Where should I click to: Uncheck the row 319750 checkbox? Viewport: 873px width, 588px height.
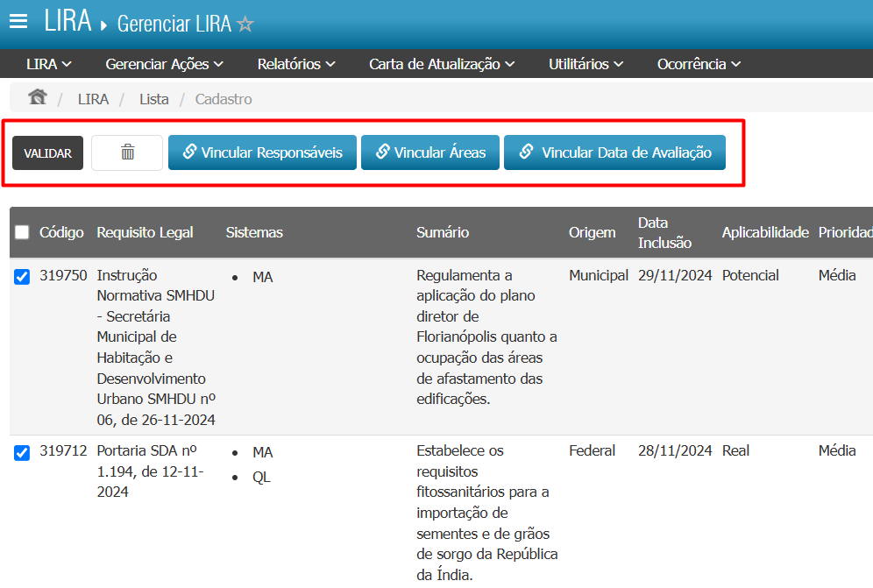pyautogui.click(x=22, y=277)
